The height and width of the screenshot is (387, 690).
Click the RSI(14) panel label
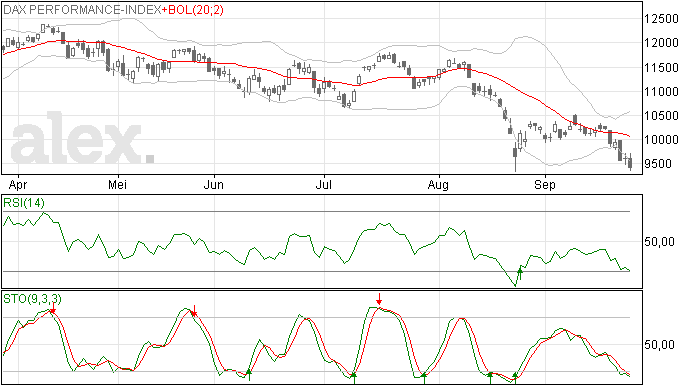(x=24, y=203)
